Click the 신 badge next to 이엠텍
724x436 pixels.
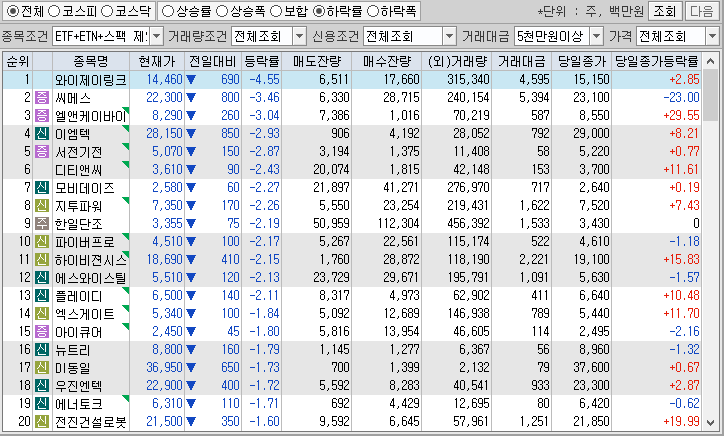[x=42, y=133]
